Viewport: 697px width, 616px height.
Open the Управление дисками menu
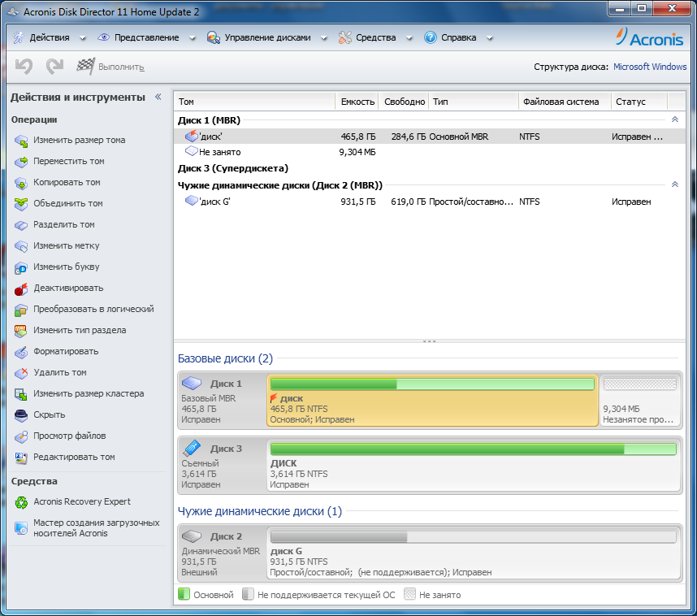[267, 38]
